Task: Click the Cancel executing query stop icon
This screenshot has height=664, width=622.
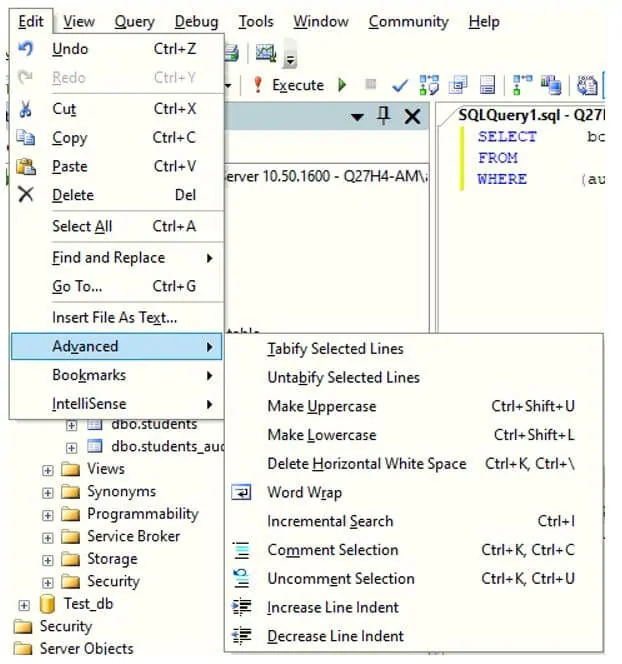Action: tap(370, 84)
